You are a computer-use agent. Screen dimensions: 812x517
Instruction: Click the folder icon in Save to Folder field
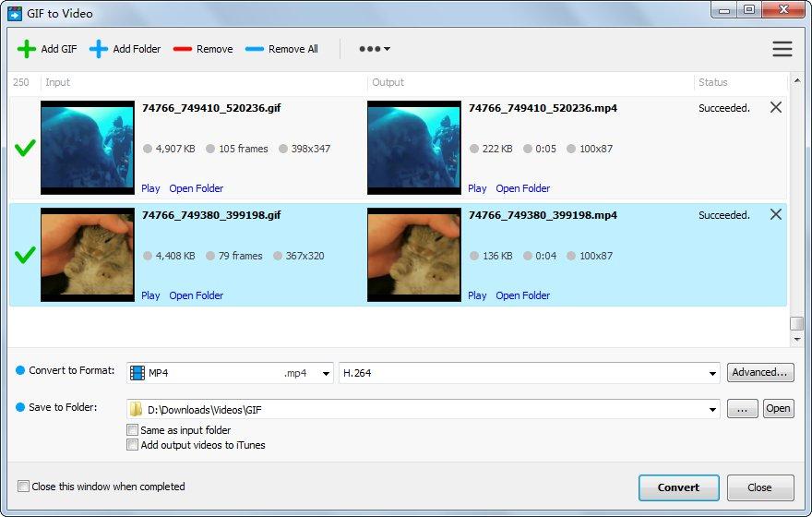click(136, 409)
